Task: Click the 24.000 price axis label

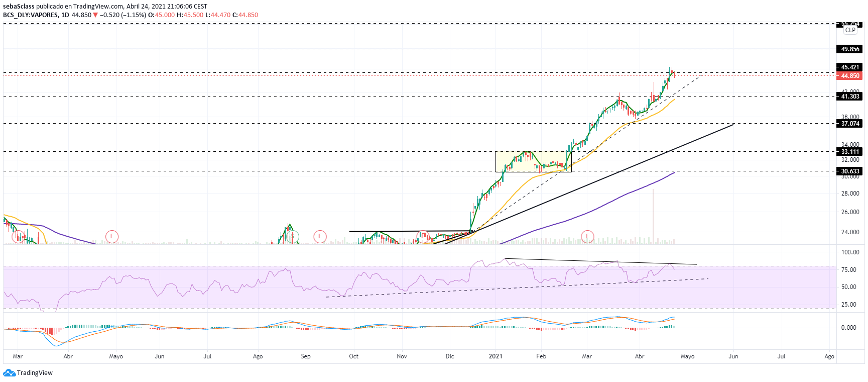Action: click(x=850, y=232)
